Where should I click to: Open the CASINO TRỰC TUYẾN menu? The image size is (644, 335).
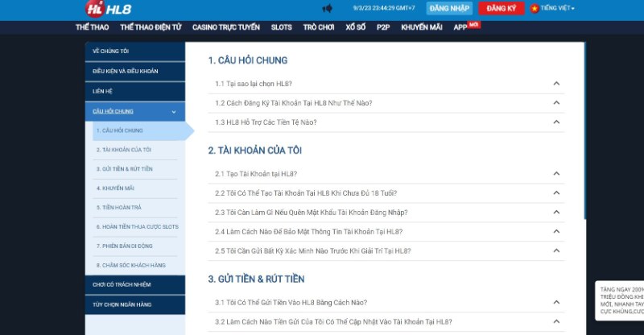[x=226, y=27]
